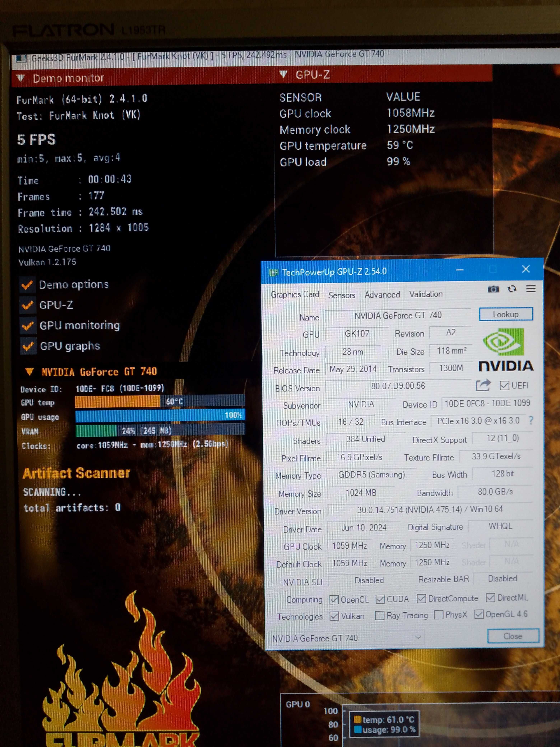Switch to the Sensors tab

(x=342, y=295)
